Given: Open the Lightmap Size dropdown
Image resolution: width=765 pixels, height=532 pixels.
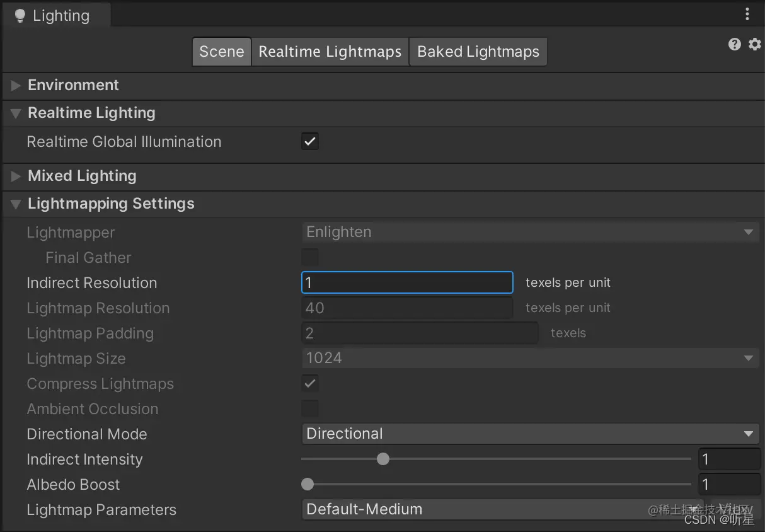Looking at the screenshot, I should [530, 358].
